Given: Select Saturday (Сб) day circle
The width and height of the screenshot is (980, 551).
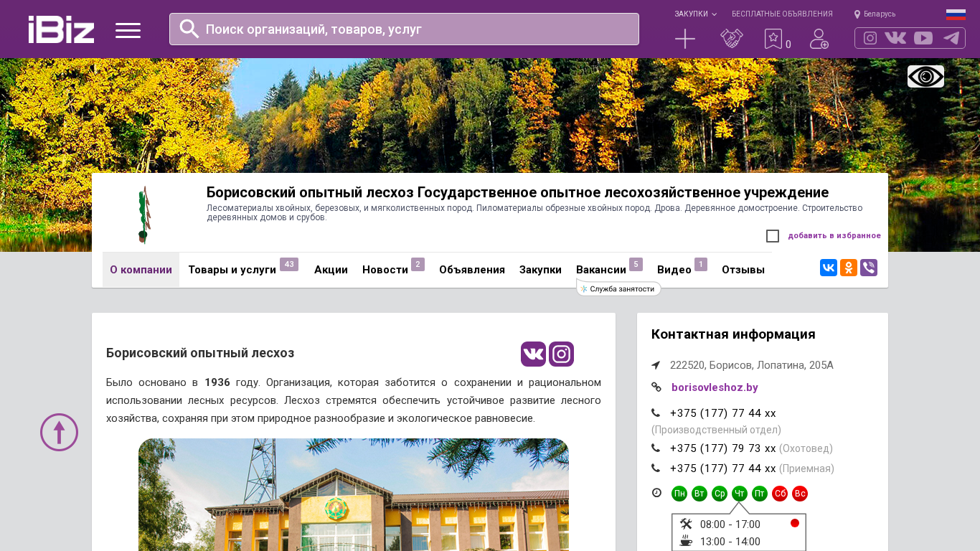Looking at the screenshot, I should 780,494.
